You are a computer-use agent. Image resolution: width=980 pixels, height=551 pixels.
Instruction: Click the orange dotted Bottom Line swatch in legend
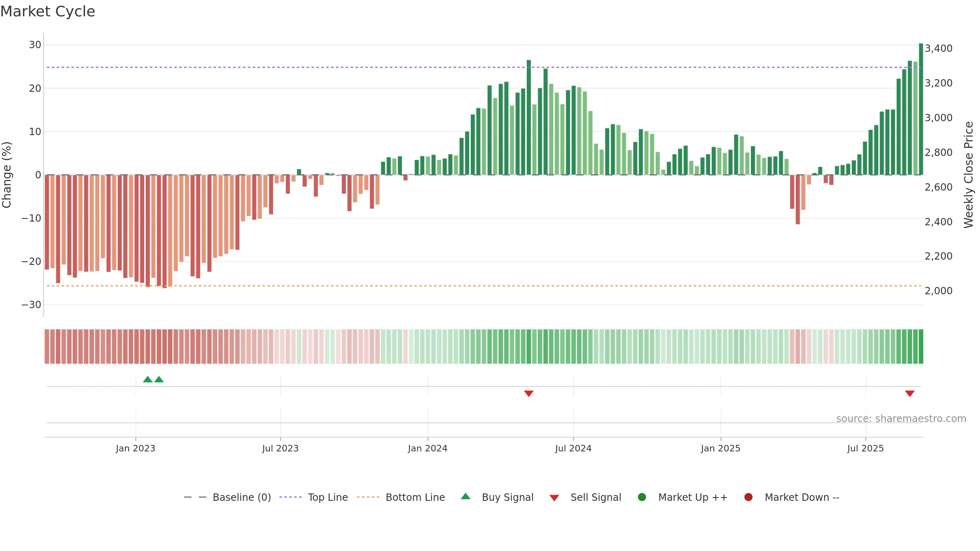[x=368, y=497]
